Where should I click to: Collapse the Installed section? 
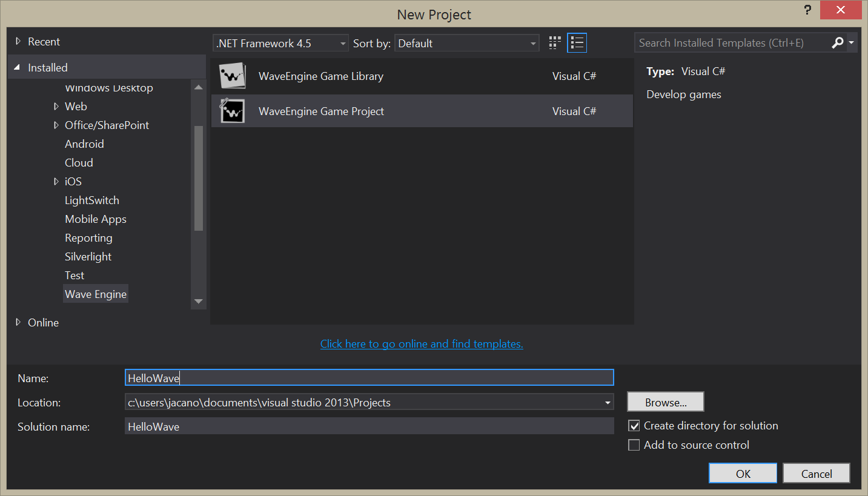tap(18, 67)
